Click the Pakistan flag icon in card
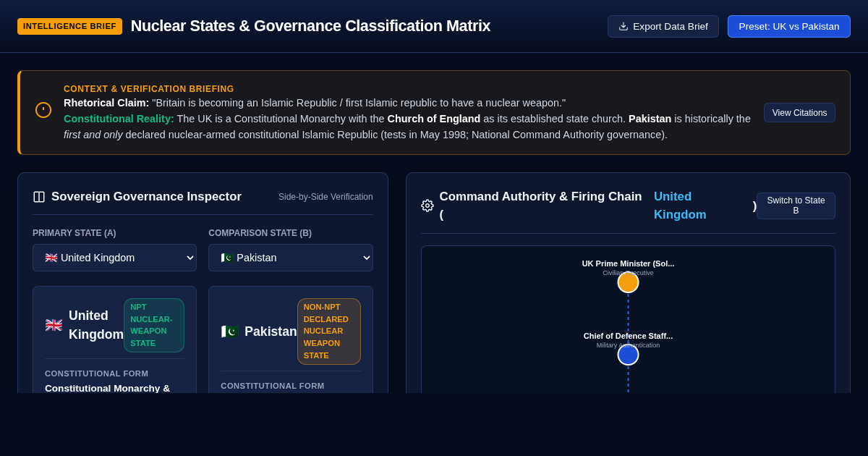The image size is (868, 456). click(230, 332)
